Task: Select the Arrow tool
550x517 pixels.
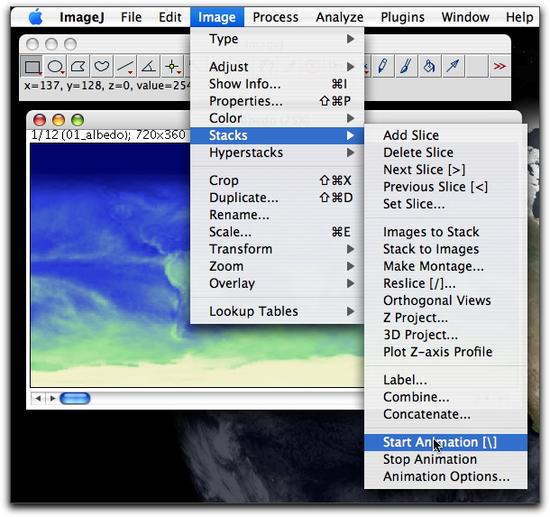Action: point(453,66)
